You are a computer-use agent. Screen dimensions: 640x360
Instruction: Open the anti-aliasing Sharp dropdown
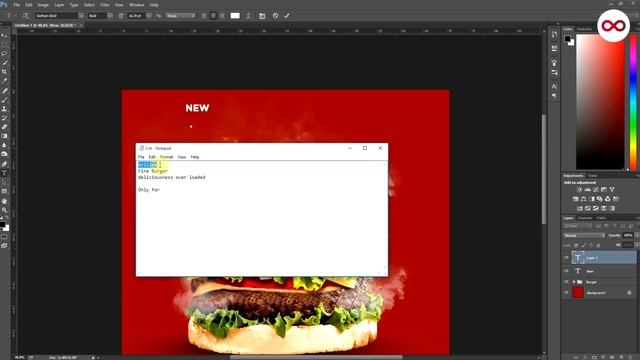[x=180, y=16]
